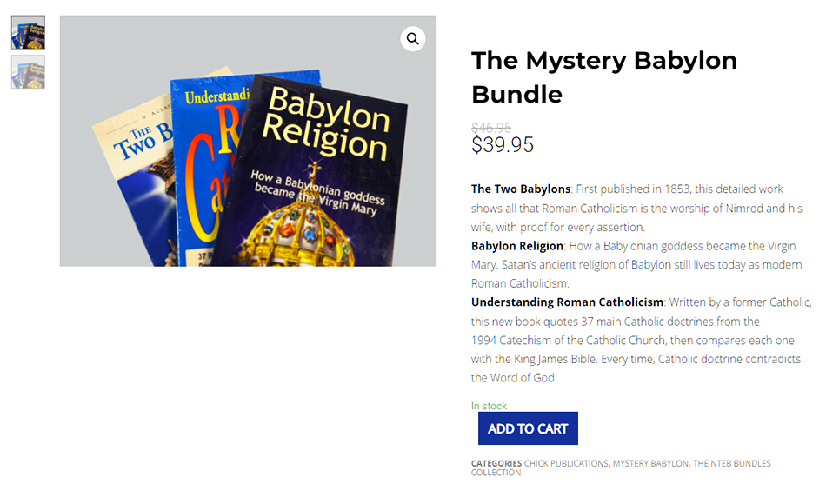The image size is (826, 504).
Task: Click the bold Understanding Roman Catholicism heading
Action: tap(567, 302)
